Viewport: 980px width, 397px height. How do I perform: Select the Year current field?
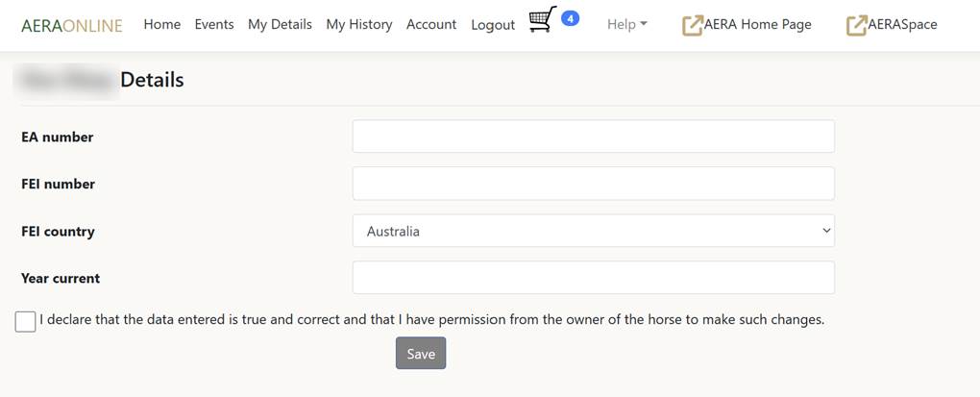pos(593,278)
